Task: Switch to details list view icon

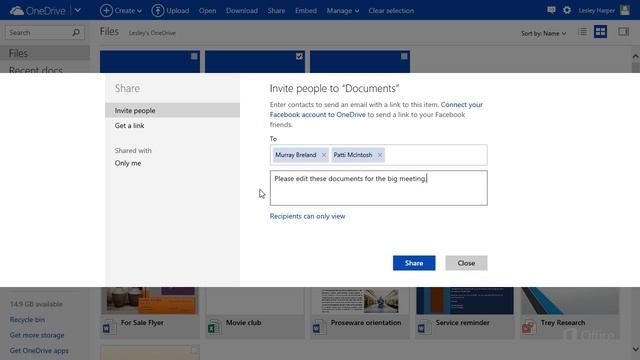Action: pos(582,32)
